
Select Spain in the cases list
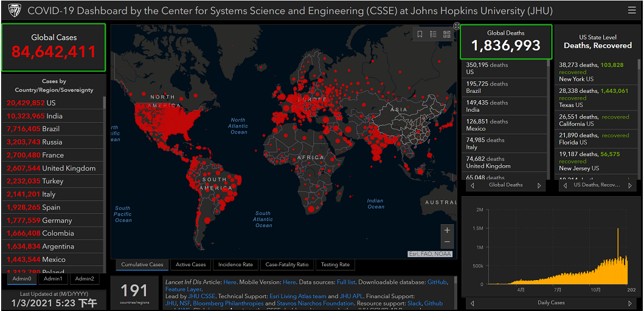coord(52,207)
